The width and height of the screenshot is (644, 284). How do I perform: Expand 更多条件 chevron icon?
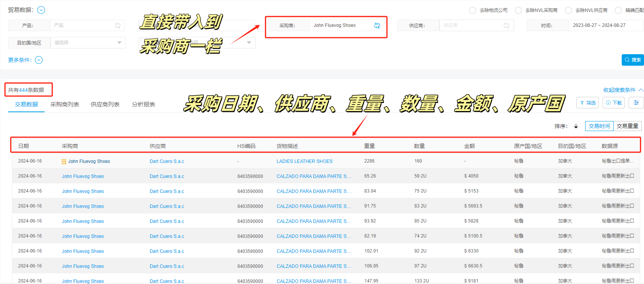coord(39,60)
